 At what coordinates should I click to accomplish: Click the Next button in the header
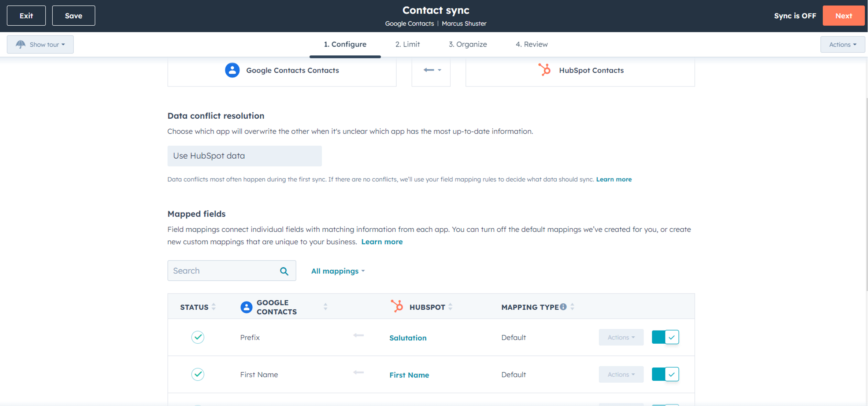843,15
